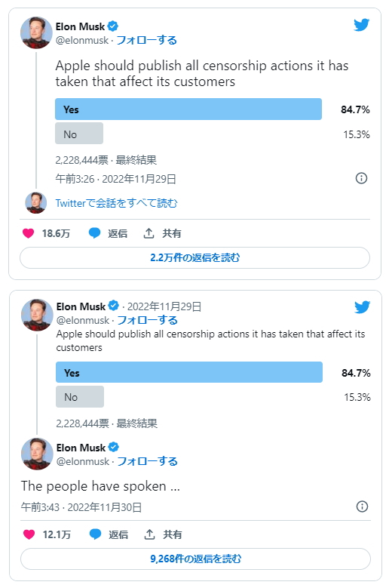Viewport: 389px width, 588px height.
Task: Click the Twitterで会話をすべて読む link
Action: [x=116, y=203]
